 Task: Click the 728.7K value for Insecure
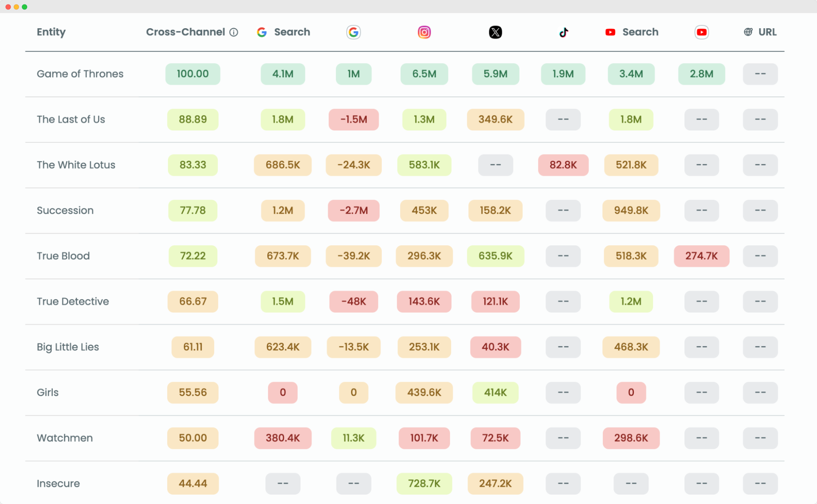424,484
